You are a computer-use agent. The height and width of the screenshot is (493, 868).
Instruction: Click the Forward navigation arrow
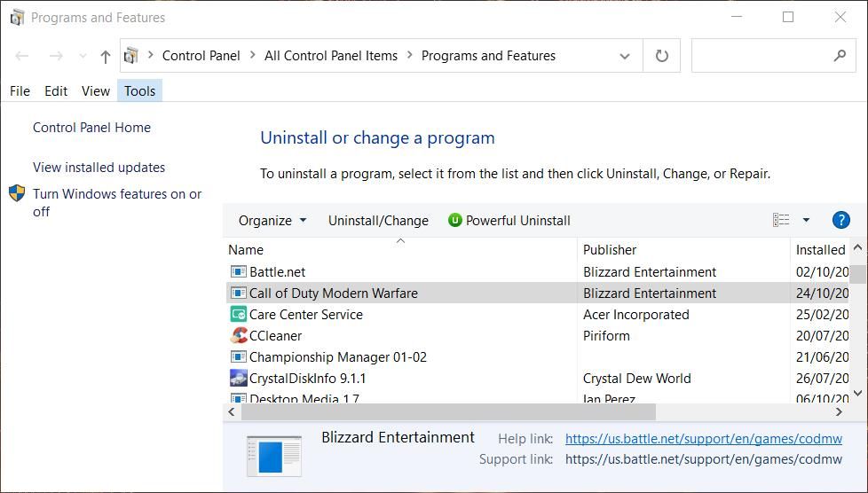(56, 56)
